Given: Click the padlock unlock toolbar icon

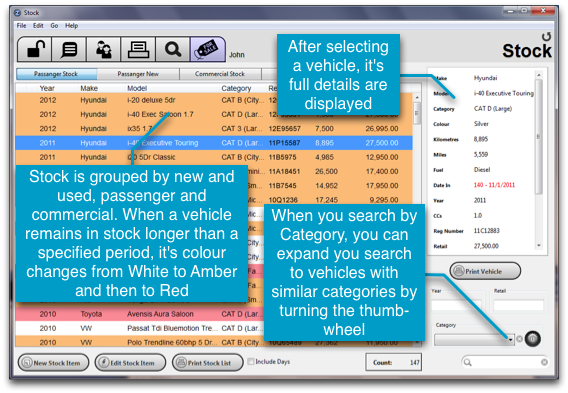Looking at the screenshot, I should (35, 49).
